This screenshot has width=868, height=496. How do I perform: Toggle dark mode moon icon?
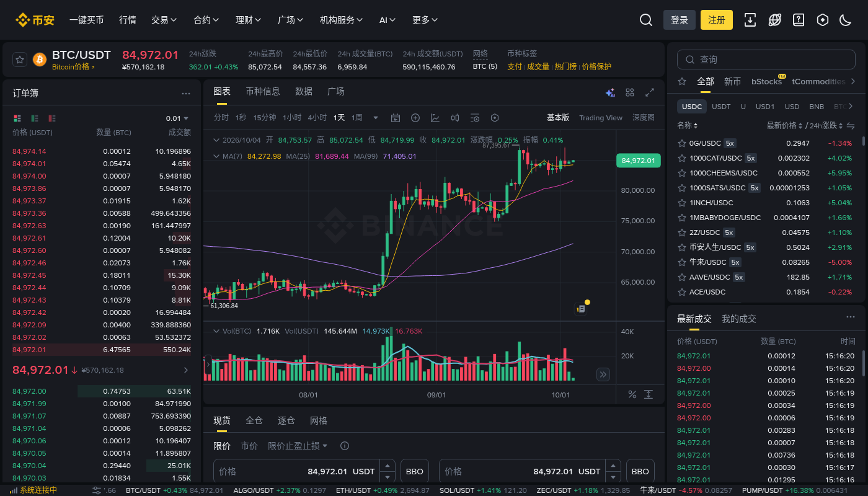click(x=846, y=20)
